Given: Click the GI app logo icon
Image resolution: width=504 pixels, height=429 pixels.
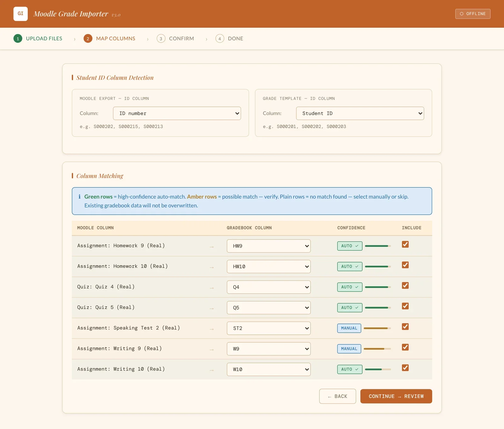Looking at the screenshot, I should 20,14.
